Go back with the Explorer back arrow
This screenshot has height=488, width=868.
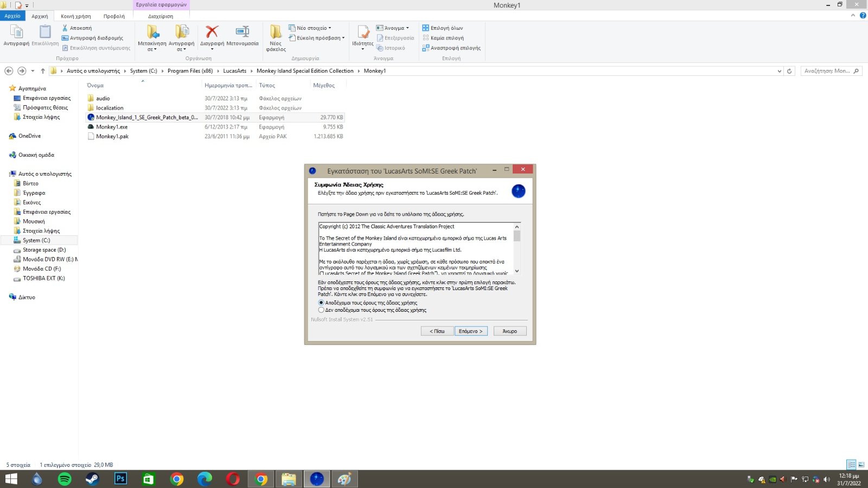point(9,71)
